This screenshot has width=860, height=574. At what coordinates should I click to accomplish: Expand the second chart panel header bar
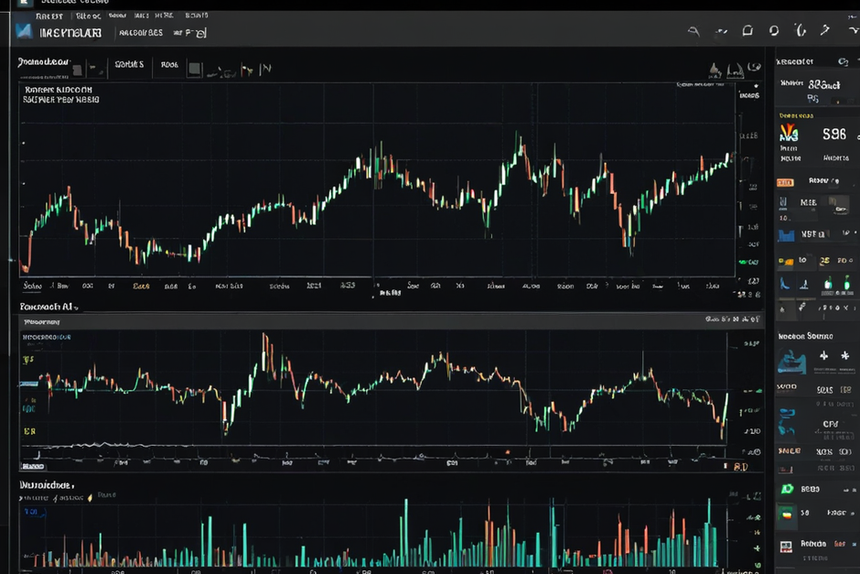tap(392, 322)
